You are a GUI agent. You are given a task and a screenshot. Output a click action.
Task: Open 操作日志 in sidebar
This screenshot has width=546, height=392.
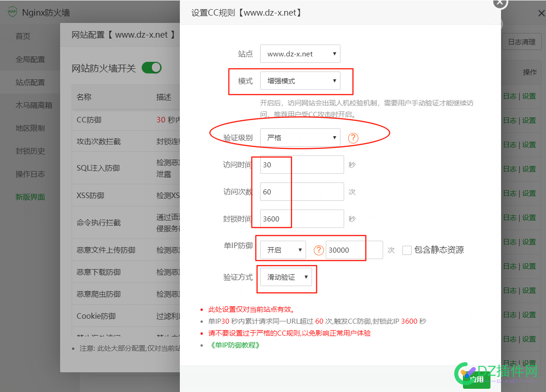(x=30, y=174)
